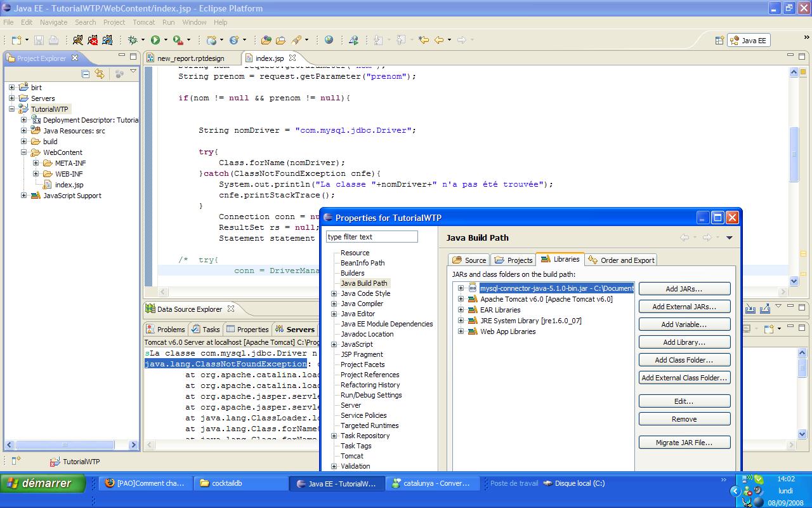Select the Tasks view tab
This screenshot has width=812, height=508.
pos(205,329)
